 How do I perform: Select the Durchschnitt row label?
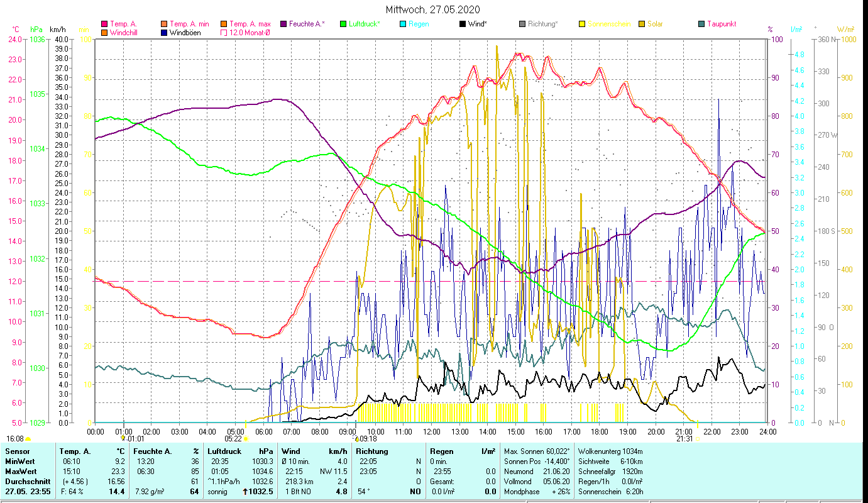coord(27,481)
